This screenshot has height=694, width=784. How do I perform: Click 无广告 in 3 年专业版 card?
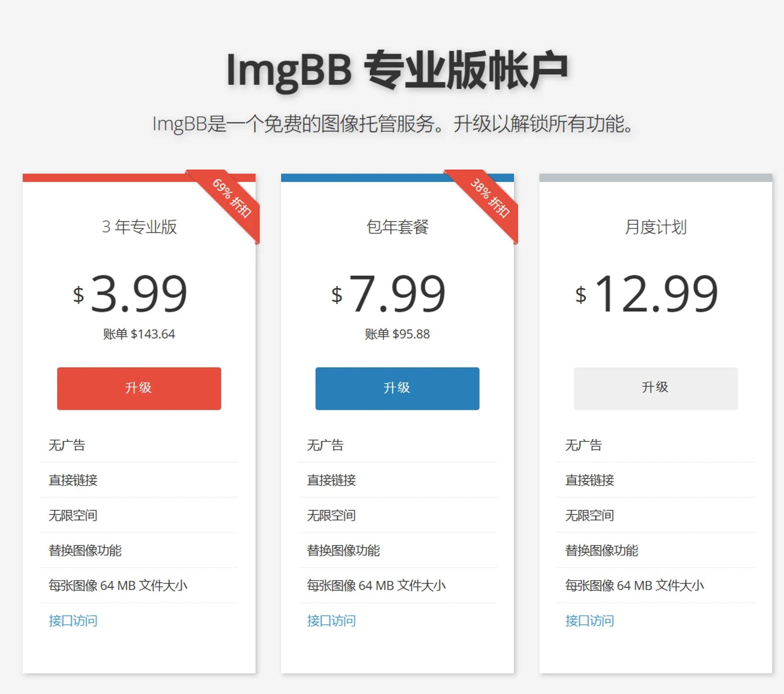point(67,445)
